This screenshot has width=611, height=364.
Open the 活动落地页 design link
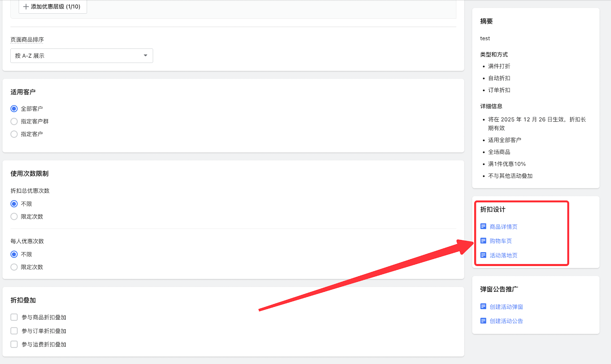503,256
